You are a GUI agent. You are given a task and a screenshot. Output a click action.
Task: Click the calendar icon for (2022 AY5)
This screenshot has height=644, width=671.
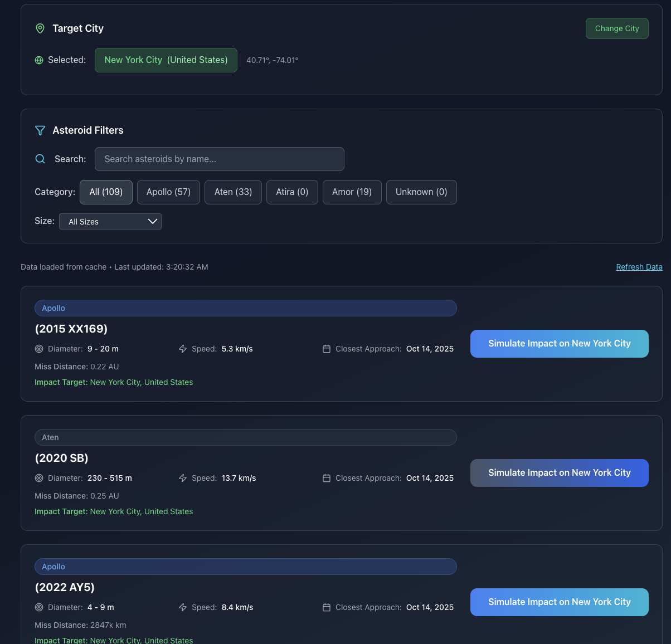click(x=327, y=607)
